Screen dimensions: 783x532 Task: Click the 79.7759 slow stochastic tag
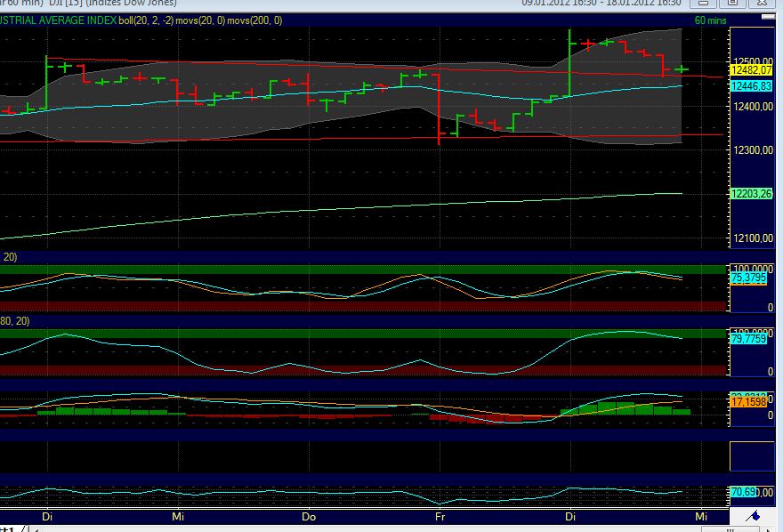pyautogui.click(x=747, y=339)
